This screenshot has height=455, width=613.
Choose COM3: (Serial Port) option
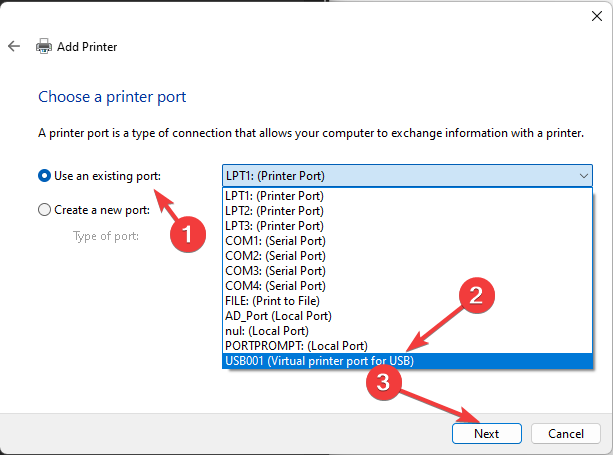pos(407,271)
